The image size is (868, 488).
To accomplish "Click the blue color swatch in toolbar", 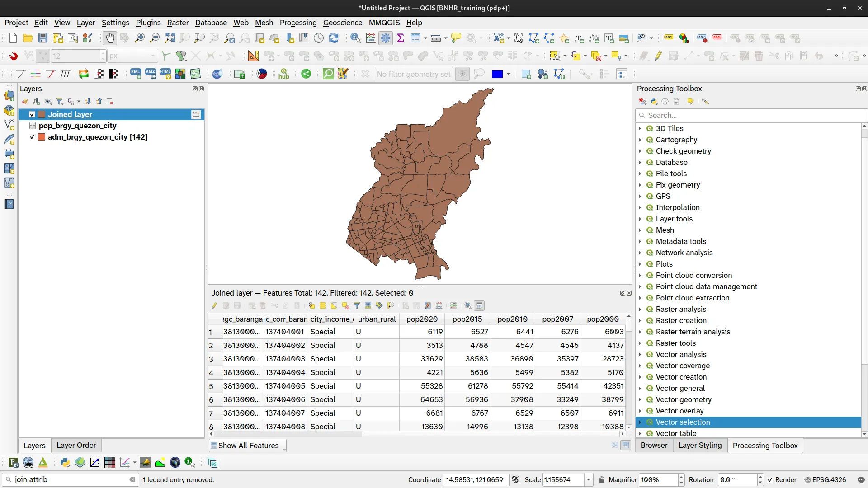I will (497, 74).
